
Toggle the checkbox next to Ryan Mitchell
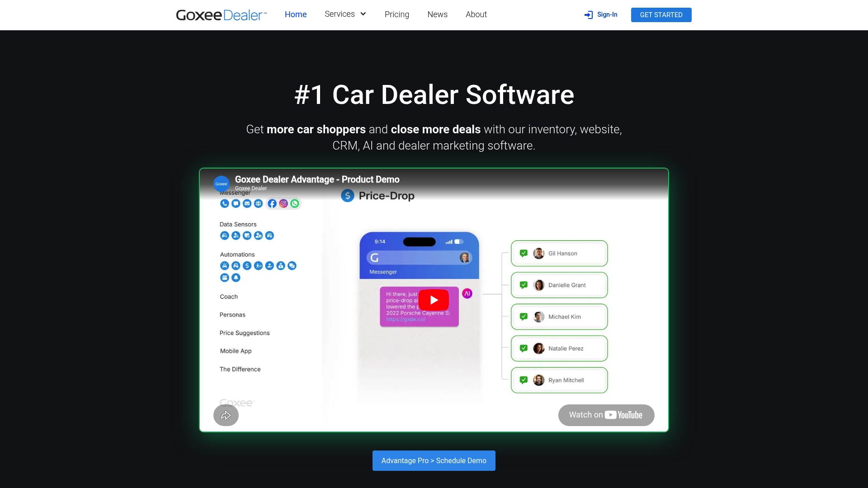[524, 380]
